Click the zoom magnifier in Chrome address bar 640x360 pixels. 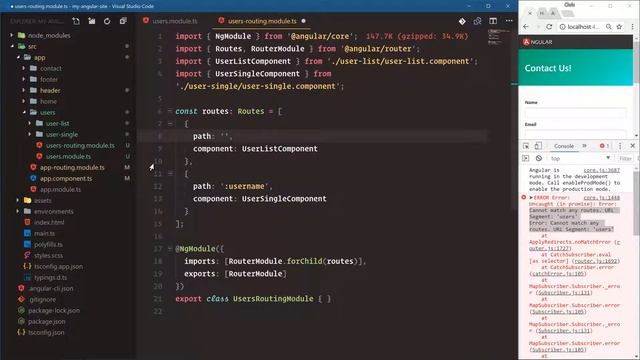click(x=609, y=27)
